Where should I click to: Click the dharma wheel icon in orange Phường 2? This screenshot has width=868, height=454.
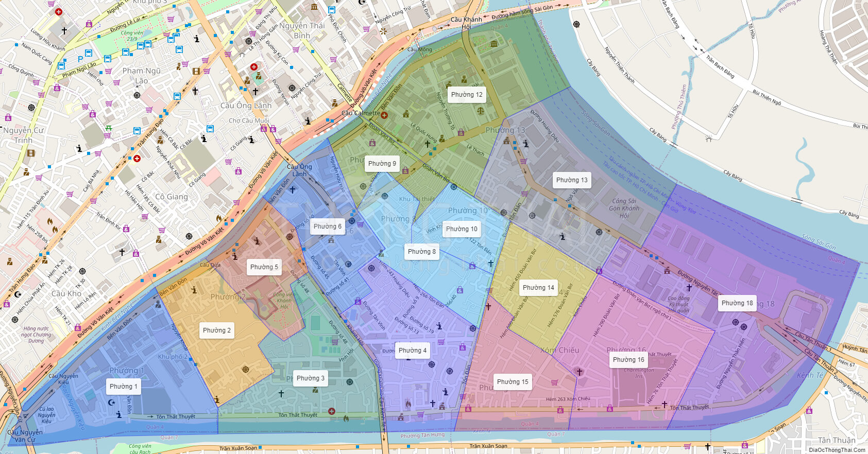(x=246, y=370)
